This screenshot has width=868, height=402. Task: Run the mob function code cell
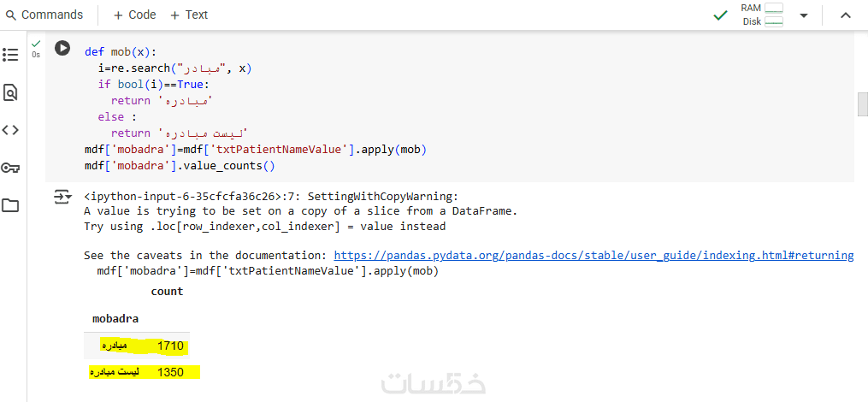pyautogui.click(x=62, y=48)
